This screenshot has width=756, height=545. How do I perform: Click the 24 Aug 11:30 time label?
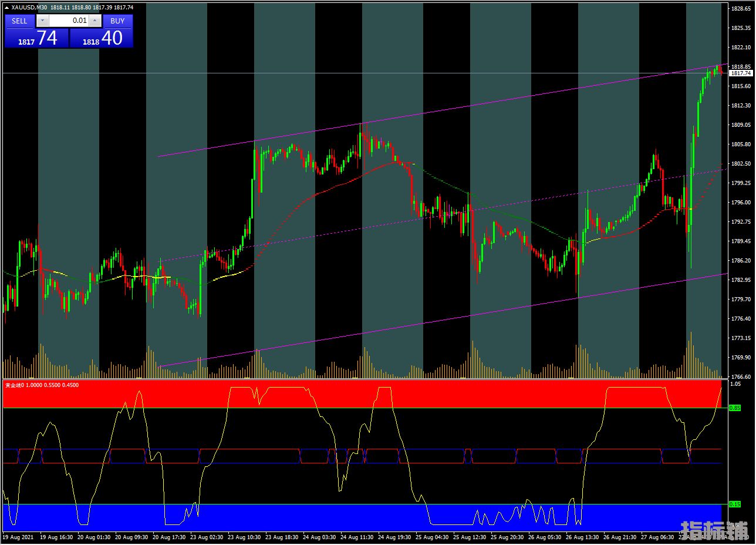click(357, 537)
